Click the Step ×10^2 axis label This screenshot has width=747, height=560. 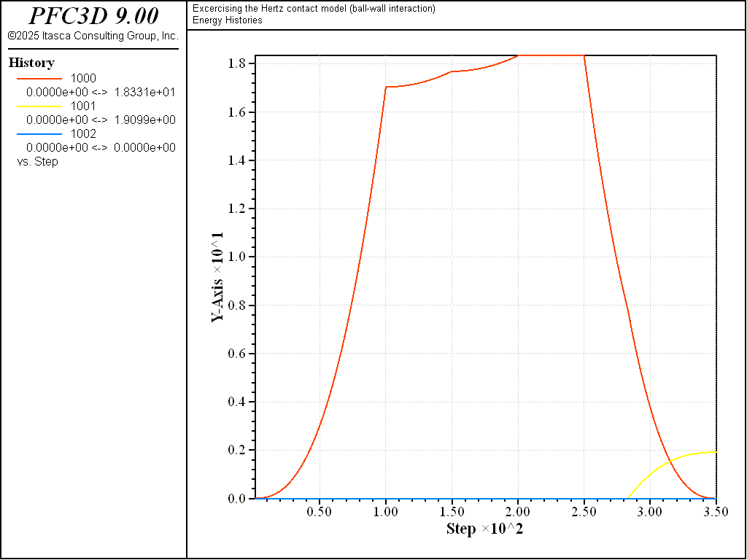click(x=484, y=529)
